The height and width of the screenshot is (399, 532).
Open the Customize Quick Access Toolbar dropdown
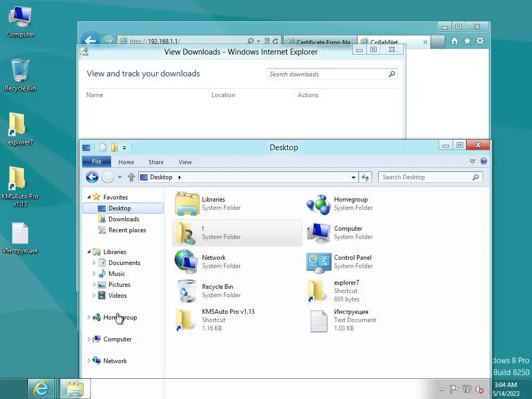tap(125, 148)
